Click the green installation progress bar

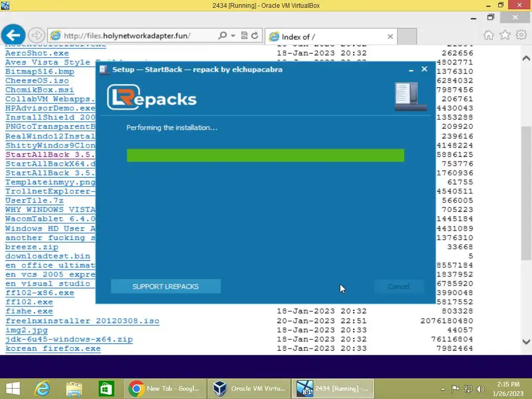click(265, 155)
